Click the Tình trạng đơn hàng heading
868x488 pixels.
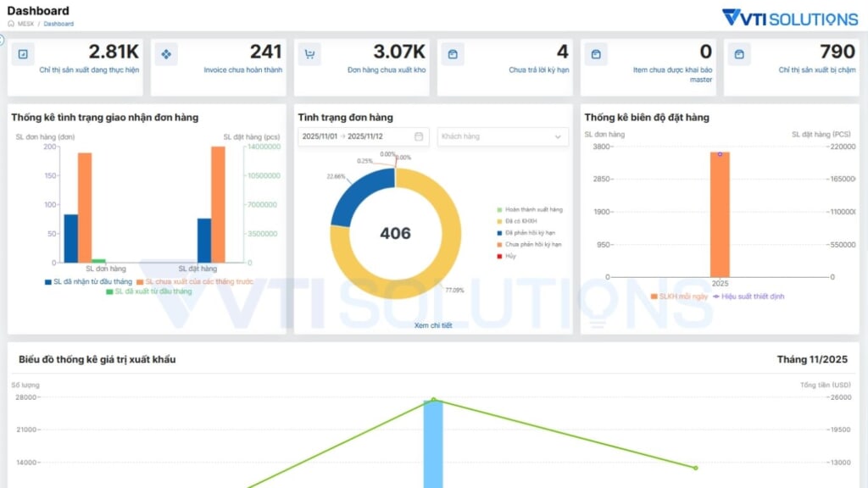pos(346,117)
